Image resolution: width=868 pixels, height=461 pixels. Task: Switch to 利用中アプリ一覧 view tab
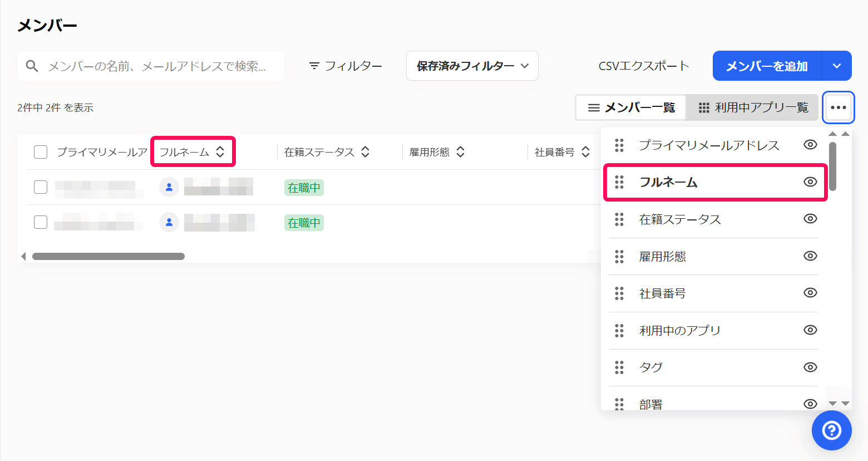753,107
